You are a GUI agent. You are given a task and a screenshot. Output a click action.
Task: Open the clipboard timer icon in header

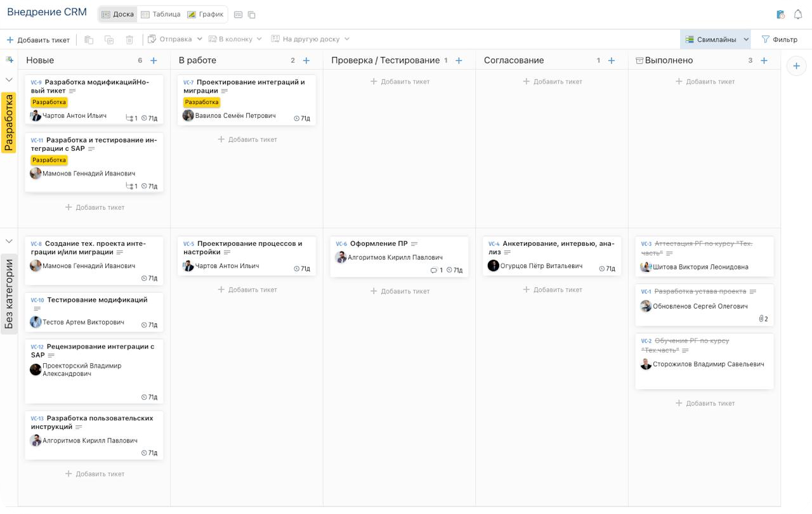pyautogui.click(x=780, y=14)
